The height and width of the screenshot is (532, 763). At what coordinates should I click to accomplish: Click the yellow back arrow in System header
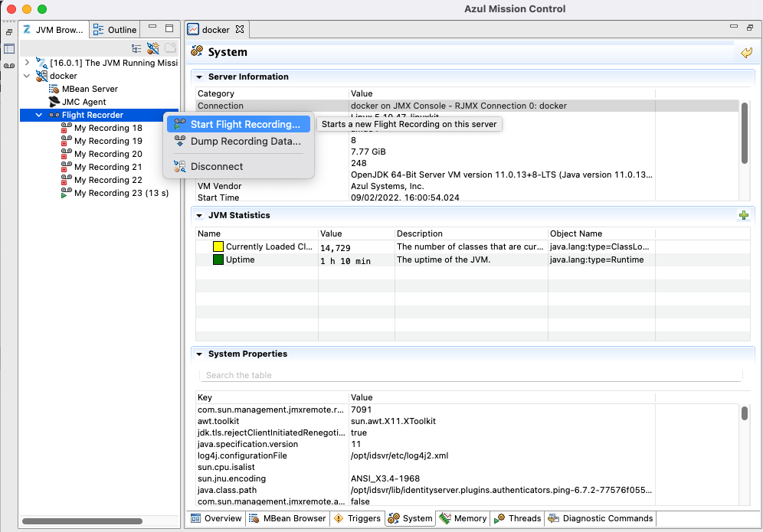(x=746, y=52)
